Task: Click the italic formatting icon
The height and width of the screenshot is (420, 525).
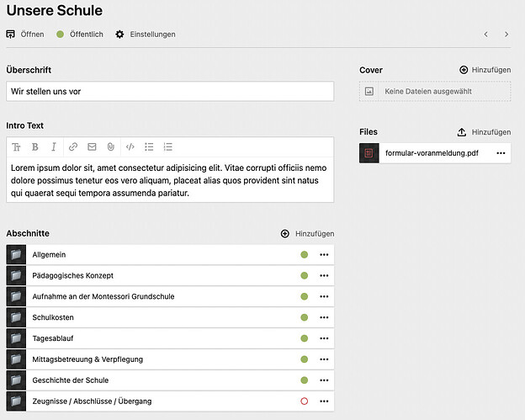Action: [x=54, y=146]
